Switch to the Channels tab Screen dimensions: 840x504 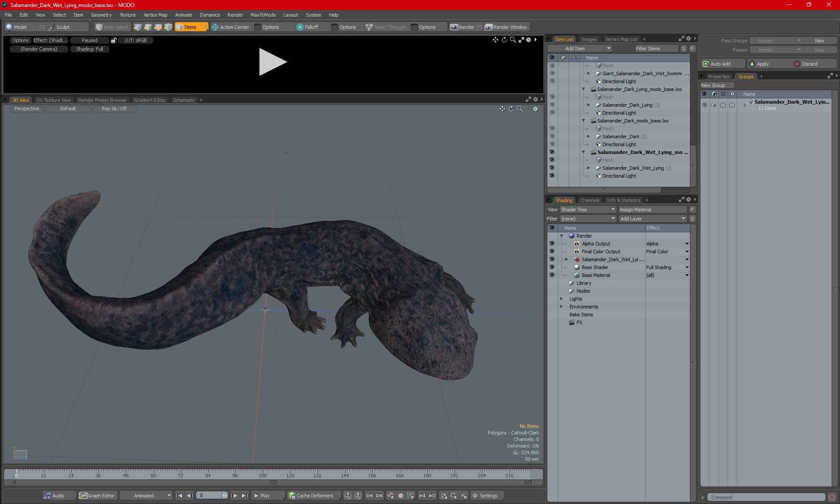click(590, 200)
